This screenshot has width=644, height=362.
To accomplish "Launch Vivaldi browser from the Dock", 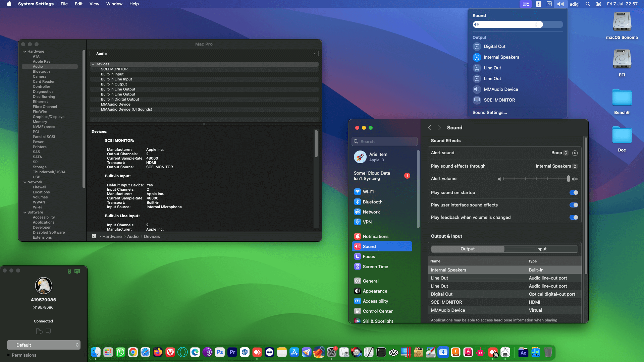I will point(170,352).
